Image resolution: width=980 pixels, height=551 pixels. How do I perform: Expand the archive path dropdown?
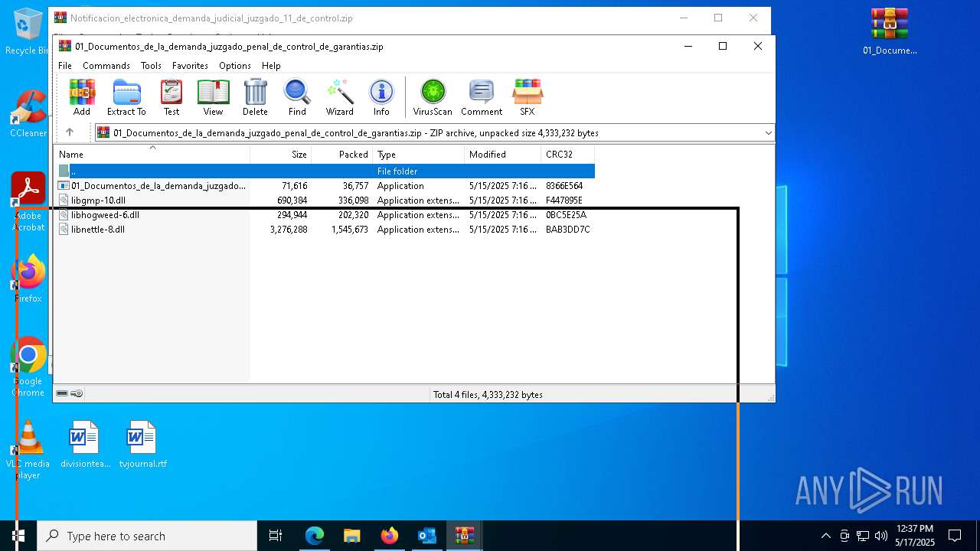pos(768,133)
